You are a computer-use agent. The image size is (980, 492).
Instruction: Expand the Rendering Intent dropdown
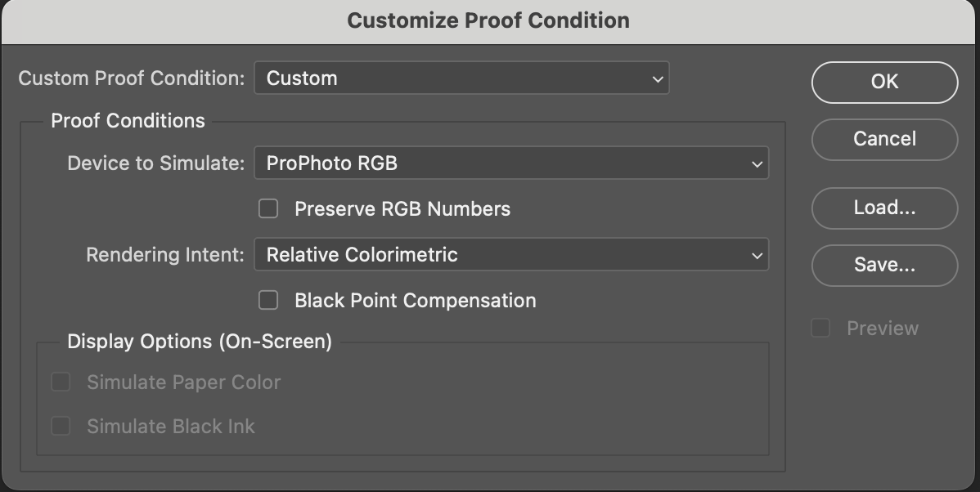click(x=511, y=254)
